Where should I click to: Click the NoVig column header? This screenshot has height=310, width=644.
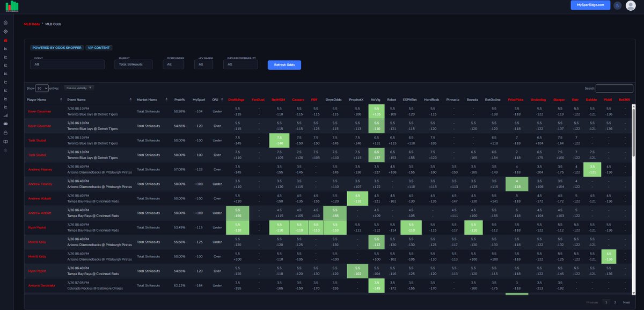coord(375,99)
